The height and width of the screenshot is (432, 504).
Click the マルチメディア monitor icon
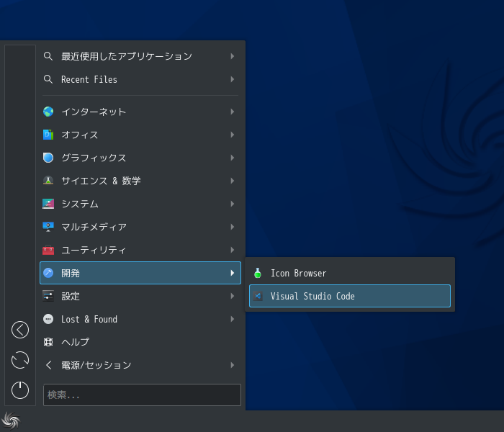pos(48,227)
